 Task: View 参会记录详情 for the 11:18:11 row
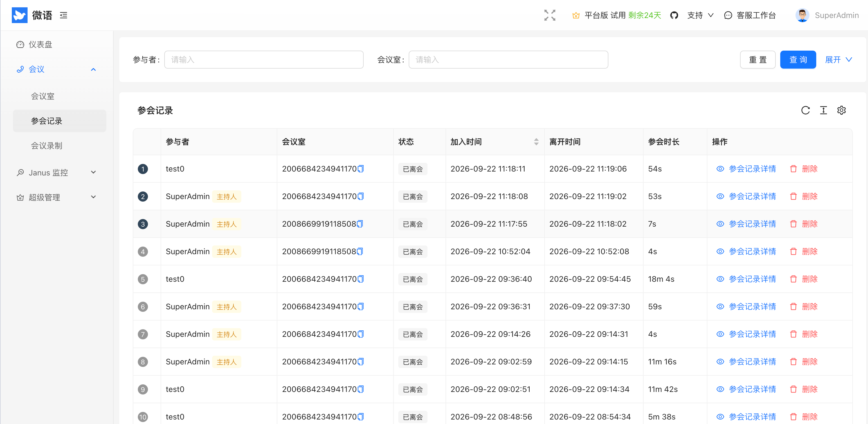(x=746, y=169)
